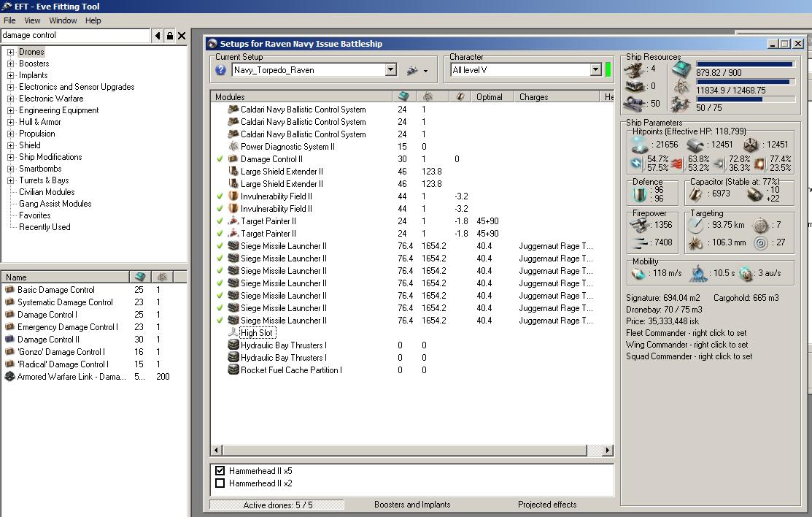
Task: Expand the Drones tree node
Action: [10, 52]
